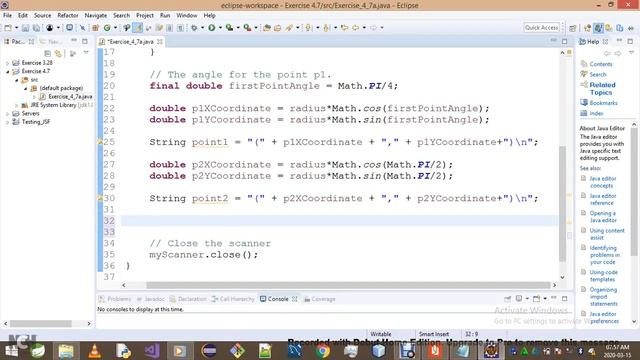Image resolution: width=640 pixels, height=360 pixels.
Task: Open the Source menu
Action: [x=42, y=16]
